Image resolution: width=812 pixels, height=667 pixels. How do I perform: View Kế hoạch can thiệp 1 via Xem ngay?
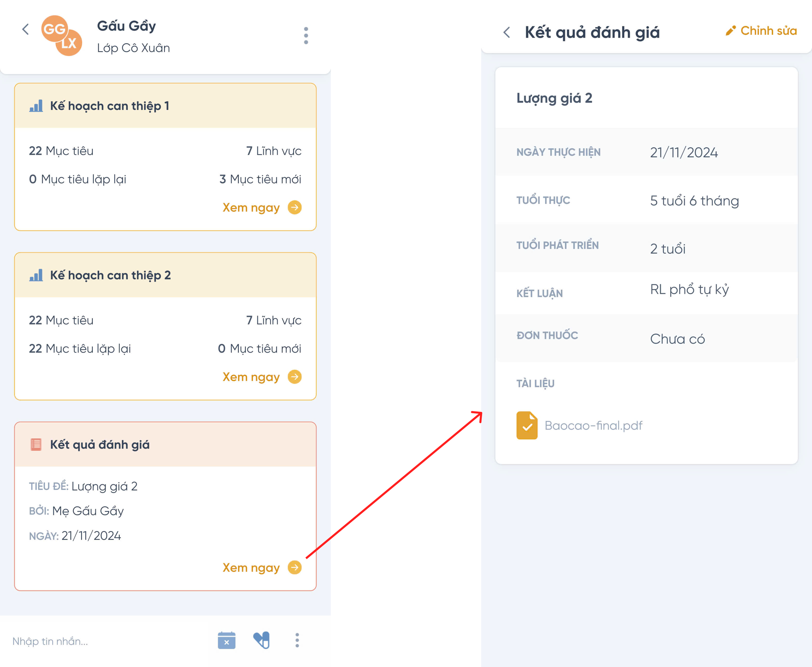(x=262, y=208)
